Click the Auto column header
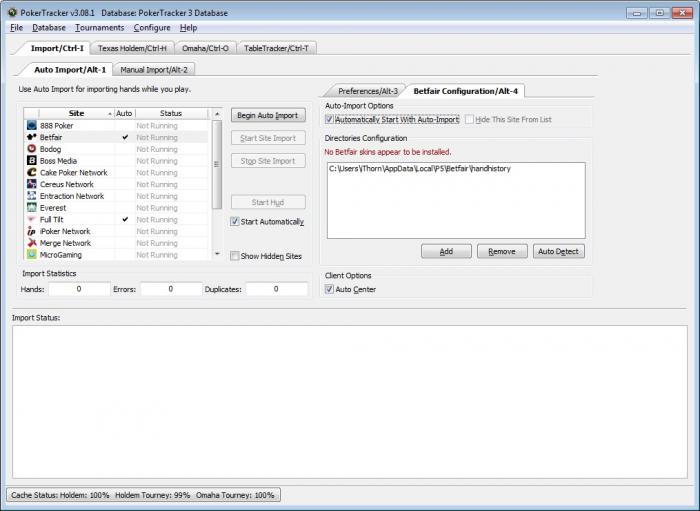Screen dimensions: 700x511 point(124,113)
